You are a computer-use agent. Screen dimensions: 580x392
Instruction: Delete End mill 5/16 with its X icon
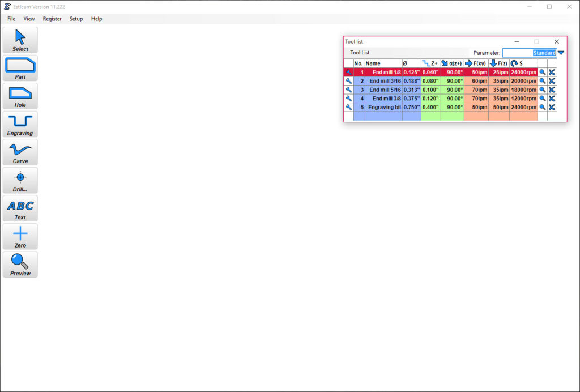pos(552,90)
